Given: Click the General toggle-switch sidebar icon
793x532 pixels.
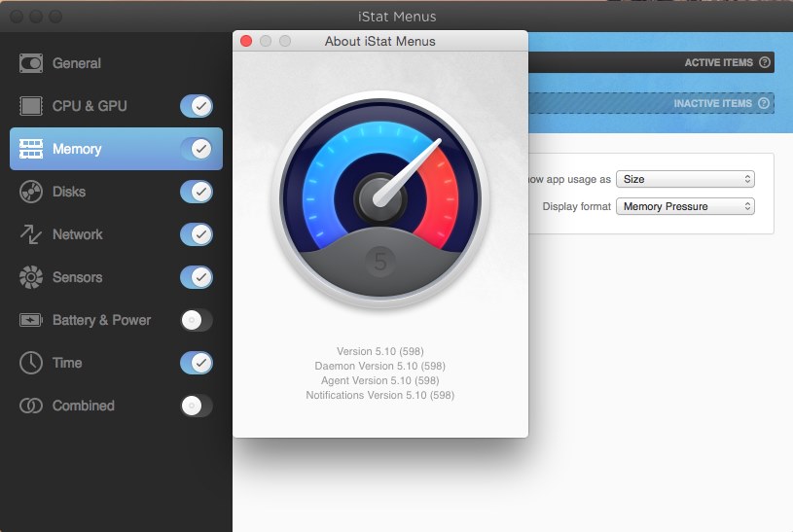Looking at the screenshot, I should pos(32,63).
